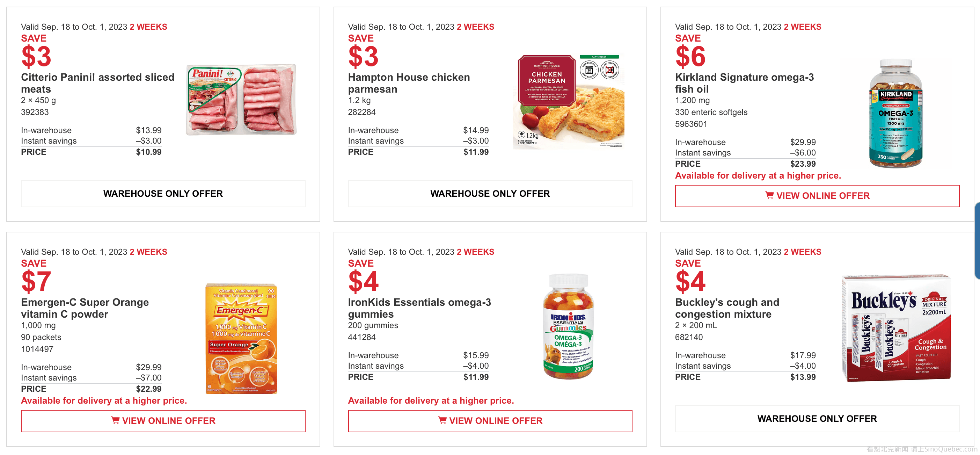View online offer for IronKids omega-3 gummies

point(490,421)
